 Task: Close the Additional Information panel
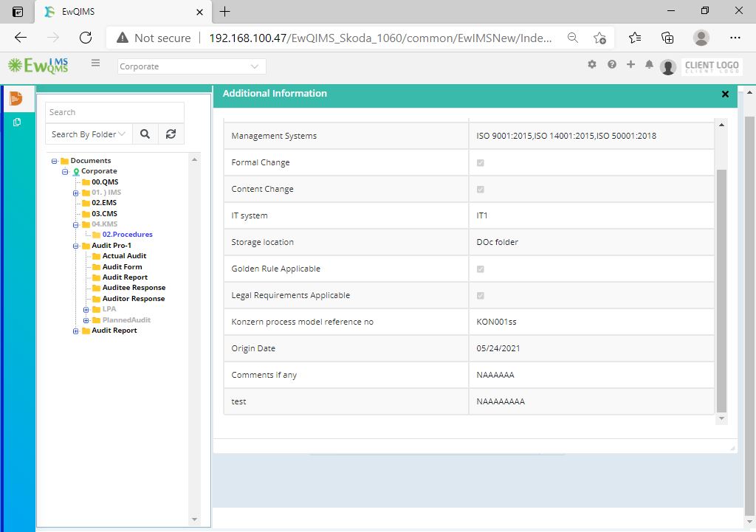click(x=725, y=94)
